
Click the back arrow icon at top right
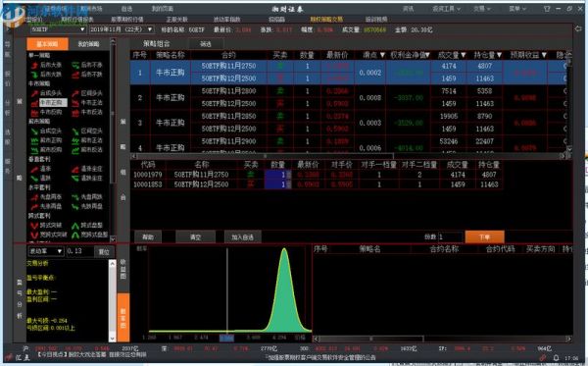coord(578,28)
